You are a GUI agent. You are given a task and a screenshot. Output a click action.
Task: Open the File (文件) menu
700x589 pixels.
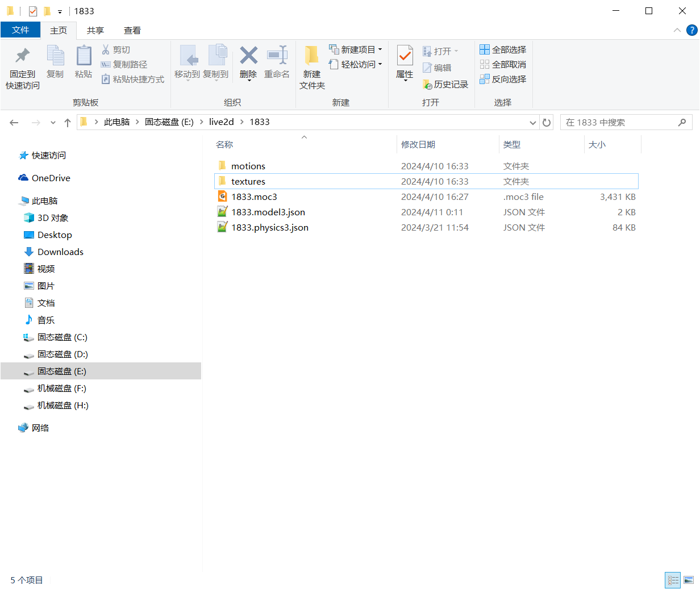[20, 30]
